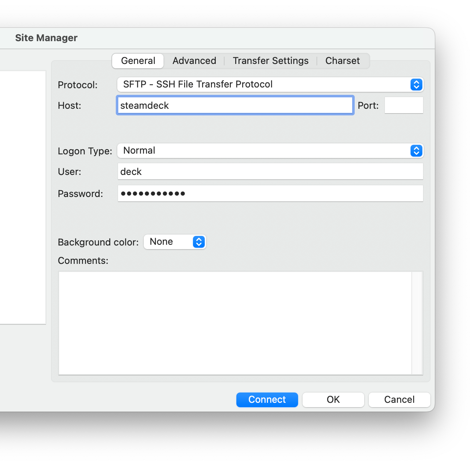This screenshot has height=466, width=476.
Task: Click the "Logon Type:" label
Action: click(x=85, y=151)
